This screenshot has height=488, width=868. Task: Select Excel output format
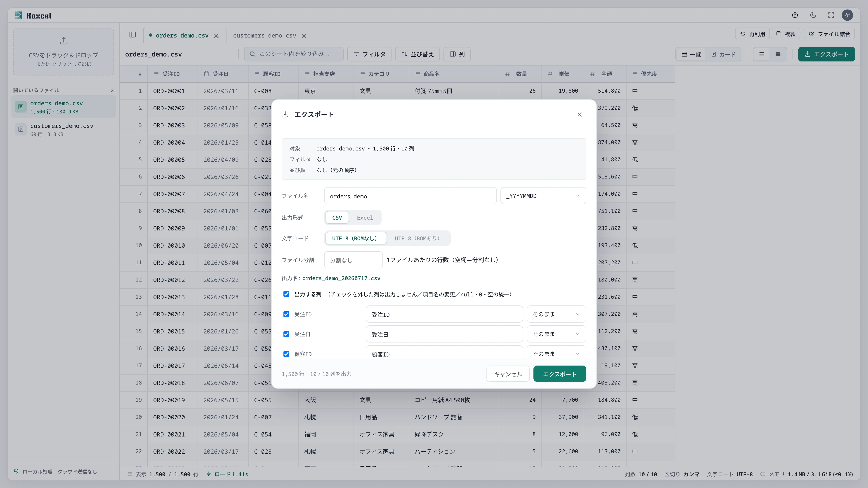tap(365, 218)
